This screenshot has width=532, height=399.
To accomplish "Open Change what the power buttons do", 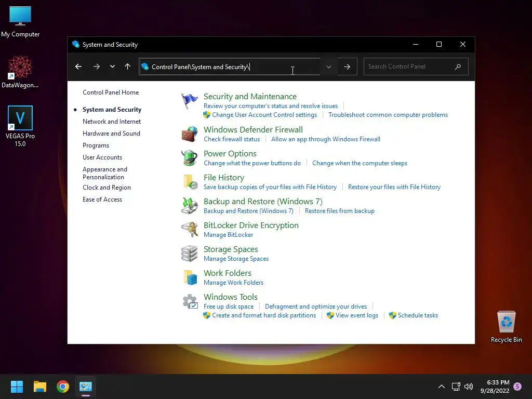I will coord(252,163).
